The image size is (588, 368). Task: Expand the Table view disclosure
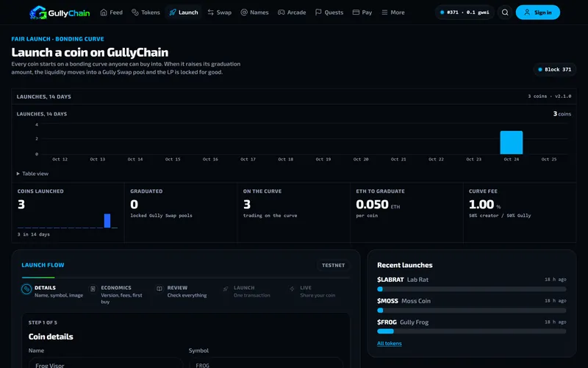[x=32, y=174]
